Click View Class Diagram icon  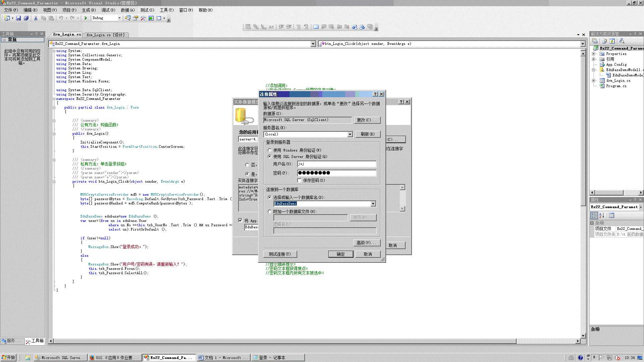click(622, 41)
